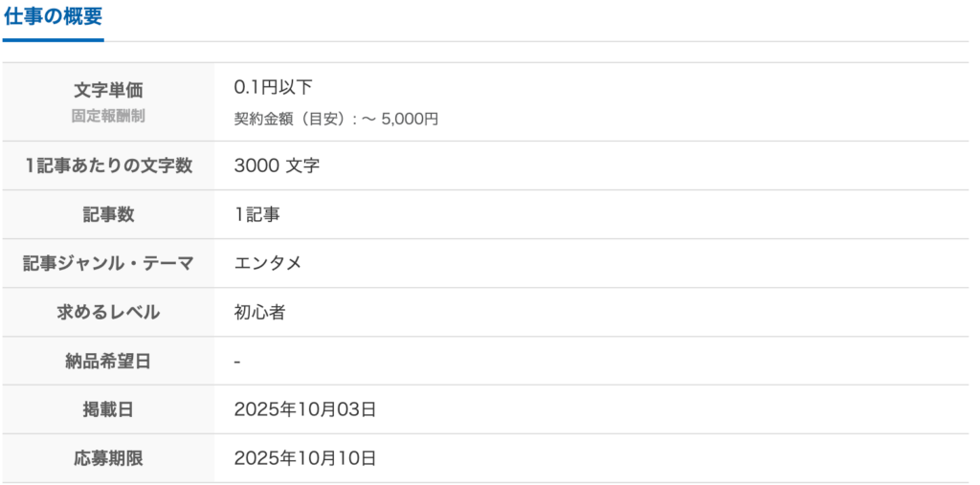Select the エンタメ genre value
980x485 pixels.
coord(268,263)
